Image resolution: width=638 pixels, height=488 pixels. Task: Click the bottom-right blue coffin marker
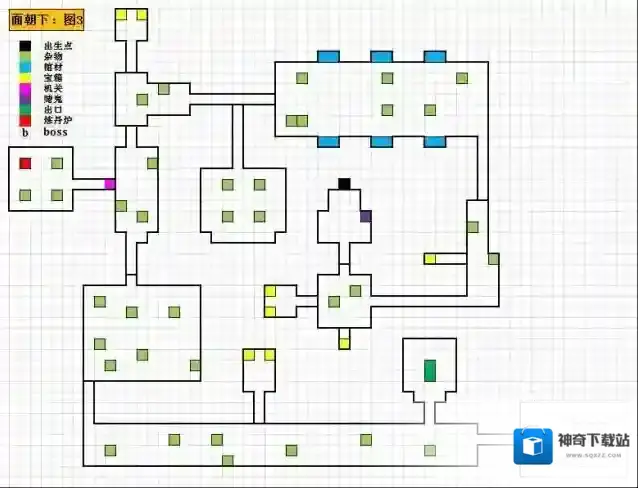click(x=434, y=141)
